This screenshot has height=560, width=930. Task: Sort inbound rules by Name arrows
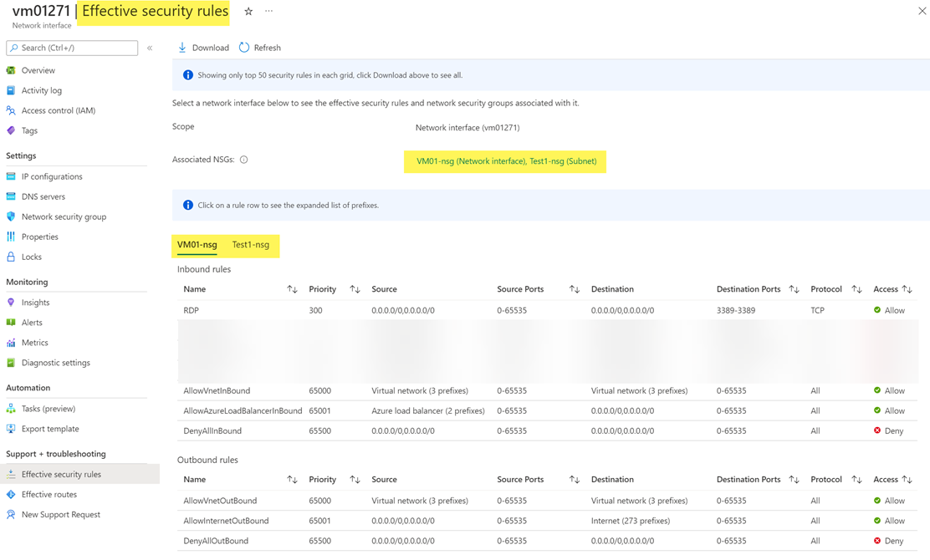point(293,289)
